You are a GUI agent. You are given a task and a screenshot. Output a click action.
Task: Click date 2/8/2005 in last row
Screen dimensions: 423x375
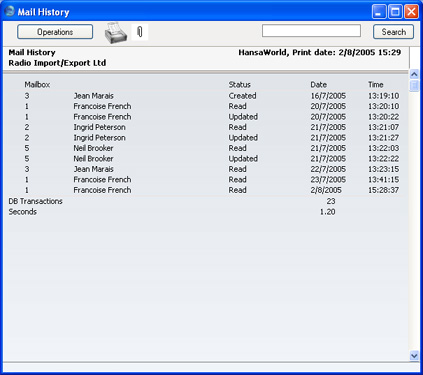tap(326, 190)
